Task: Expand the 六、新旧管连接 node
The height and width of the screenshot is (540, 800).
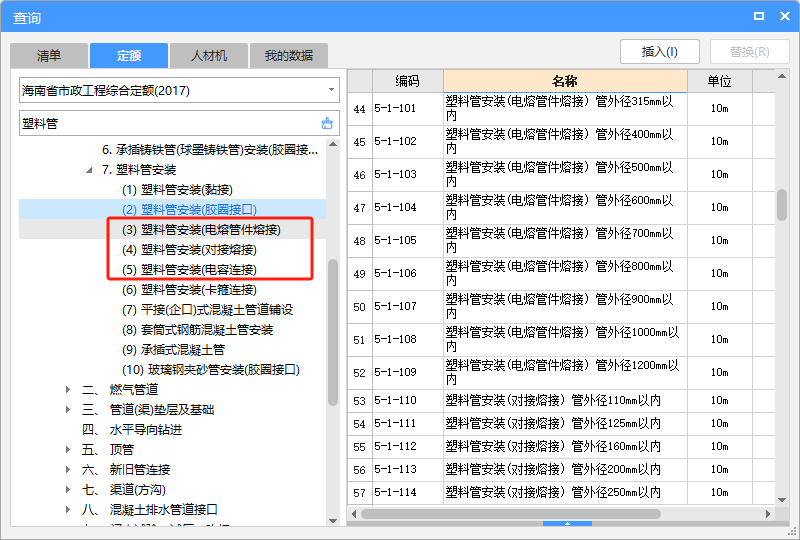Action: (68, 470)
